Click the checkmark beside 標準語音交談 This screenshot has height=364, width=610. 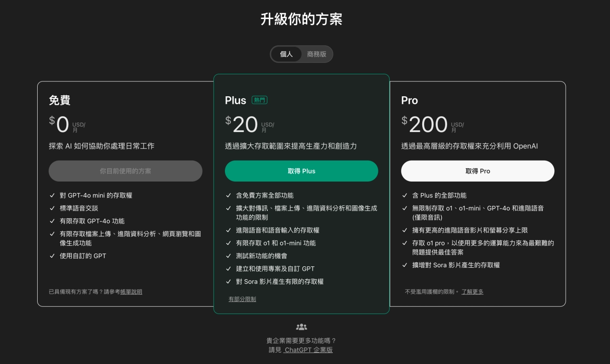point(52,208)
